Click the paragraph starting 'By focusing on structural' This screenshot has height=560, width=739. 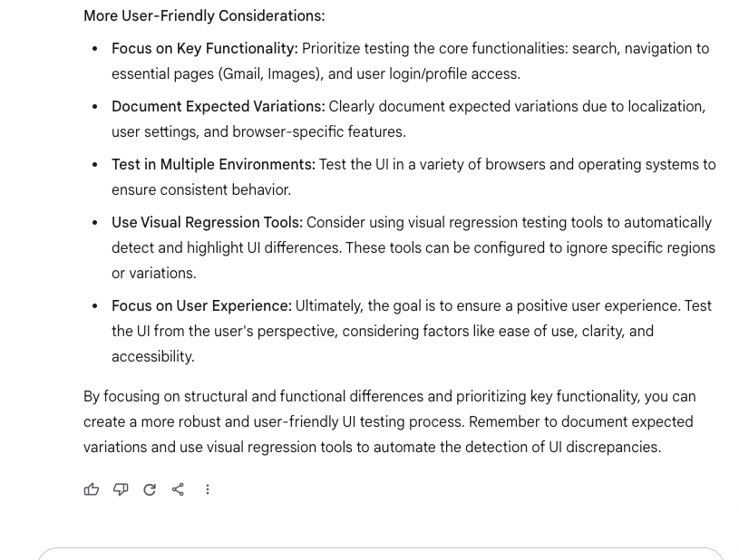coord(389,421)
